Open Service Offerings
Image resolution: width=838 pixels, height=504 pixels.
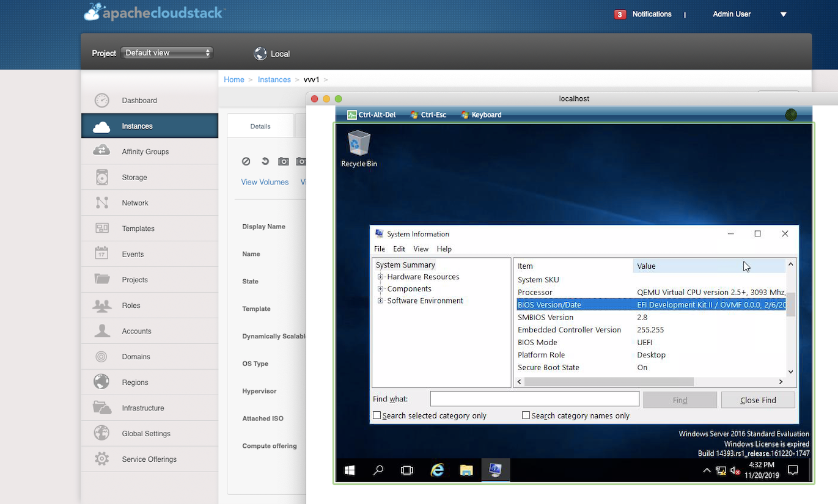point(150,459)
